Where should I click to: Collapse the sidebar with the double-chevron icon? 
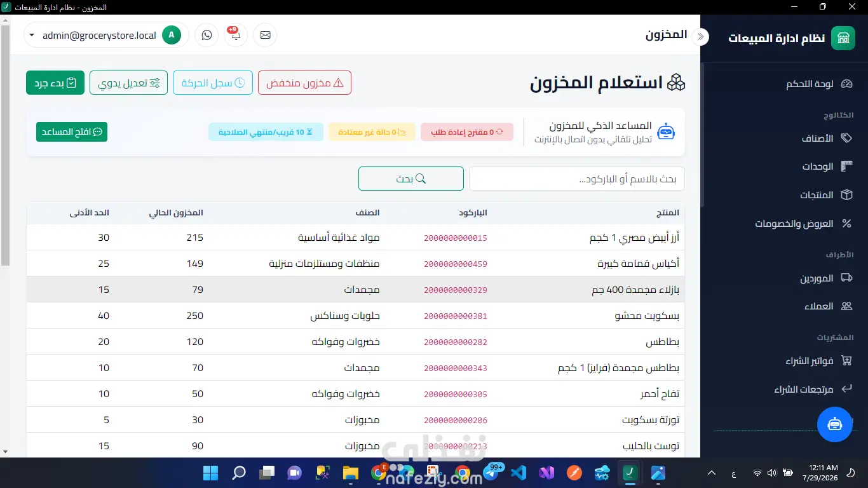point(701,37)
